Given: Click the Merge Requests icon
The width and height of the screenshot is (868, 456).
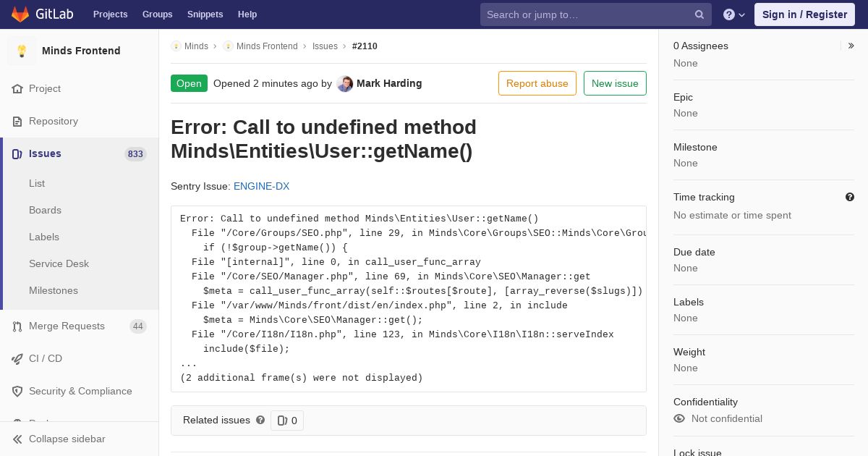Looking at the screenshot, I should pos(17,326).
